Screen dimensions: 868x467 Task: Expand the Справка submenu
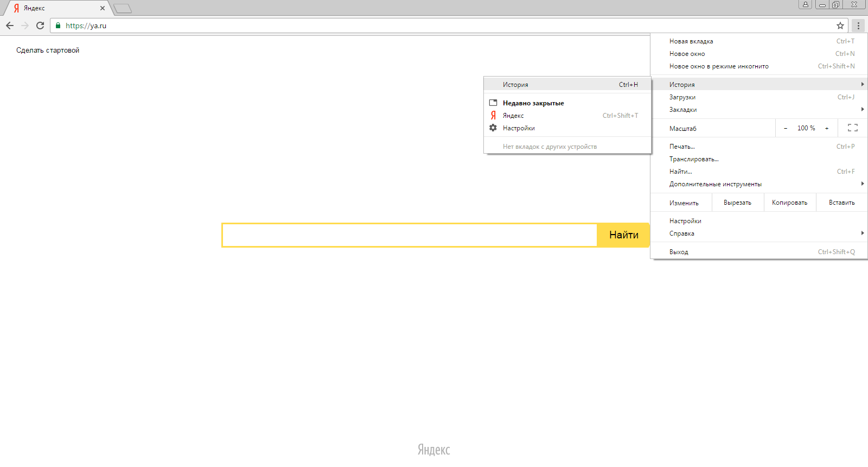coord(759,233)
